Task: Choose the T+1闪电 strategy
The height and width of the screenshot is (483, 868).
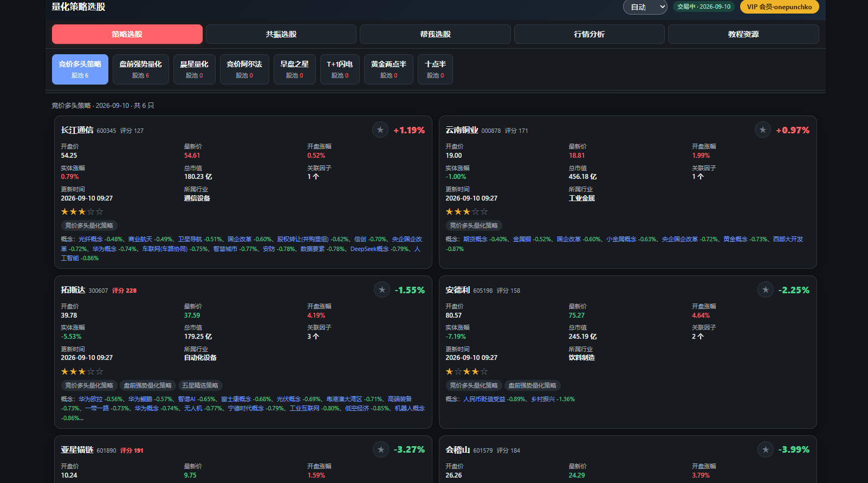Action: pos(340,69)
